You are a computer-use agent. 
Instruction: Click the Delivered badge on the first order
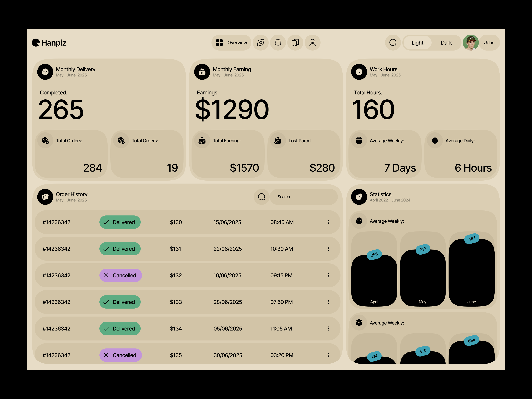pos(120,222)
